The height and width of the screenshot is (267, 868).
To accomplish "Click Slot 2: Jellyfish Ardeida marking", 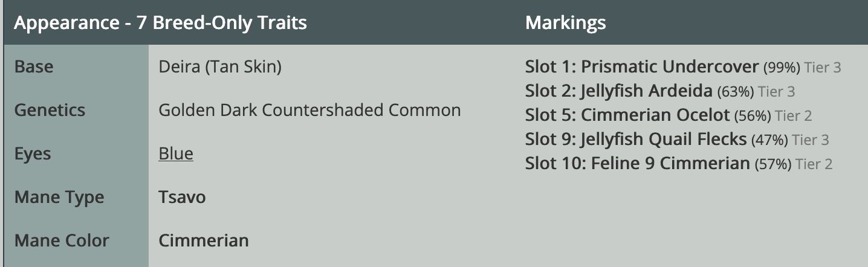I will [619, 91].
